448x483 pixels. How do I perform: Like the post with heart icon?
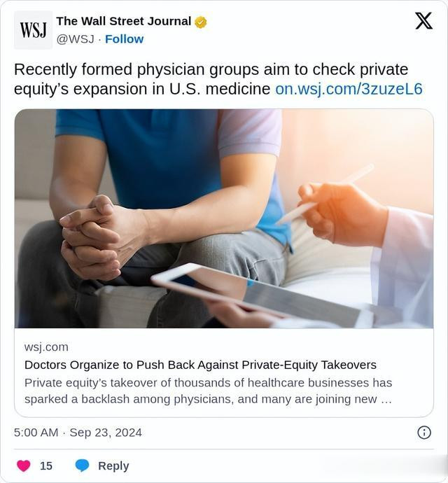click(x=24, y=465)
